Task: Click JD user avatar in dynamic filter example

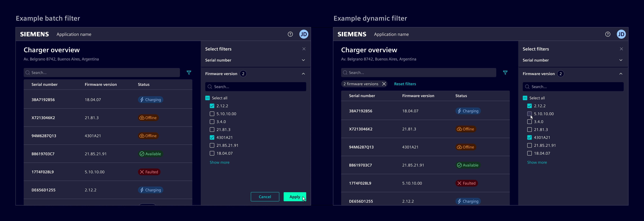Action: click(621, 34)
